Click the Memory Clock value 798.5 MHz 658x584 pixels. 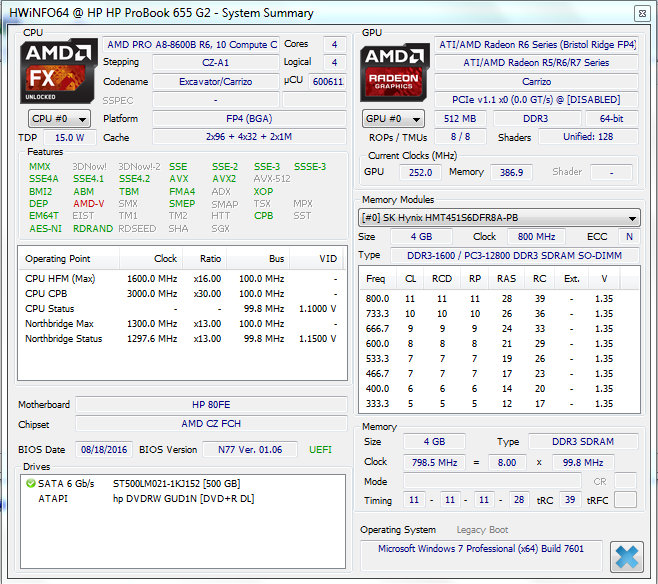pyautogui.click(x=434, y=462)
